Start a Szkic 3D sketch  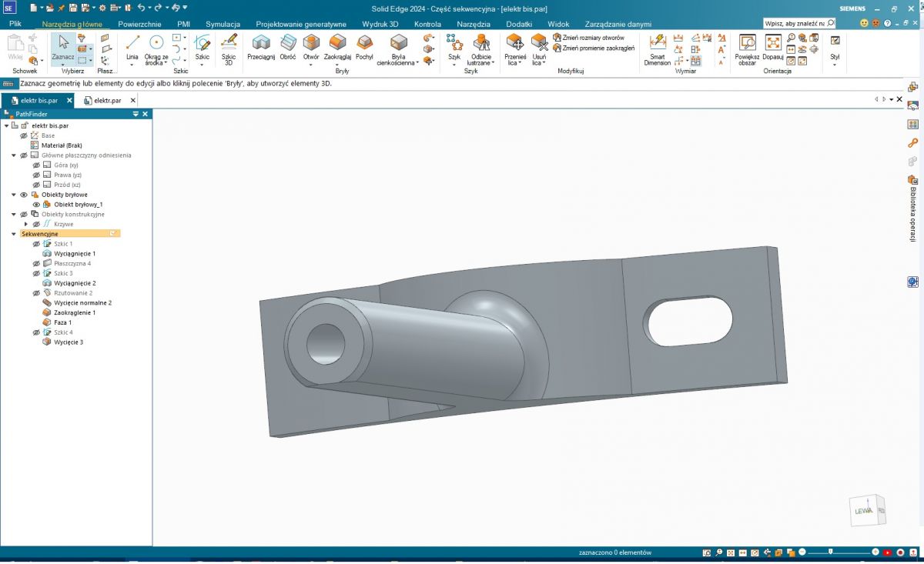click(229, 48)
